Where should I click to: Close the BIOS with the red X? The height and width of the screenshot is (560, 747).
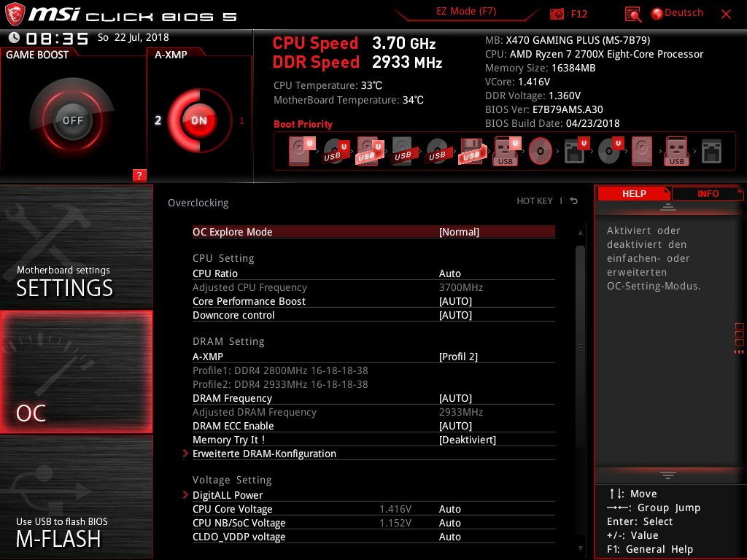726,15
